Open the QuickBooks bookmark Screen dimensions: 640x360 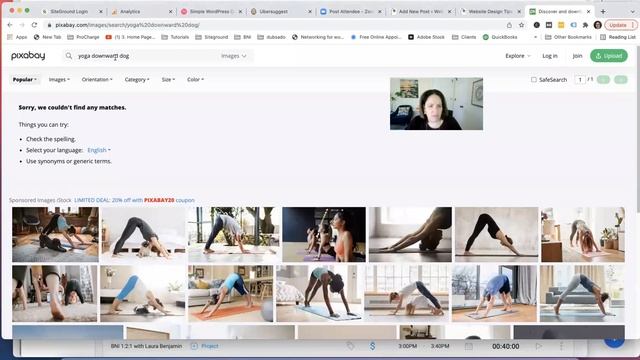click(500, 37)
